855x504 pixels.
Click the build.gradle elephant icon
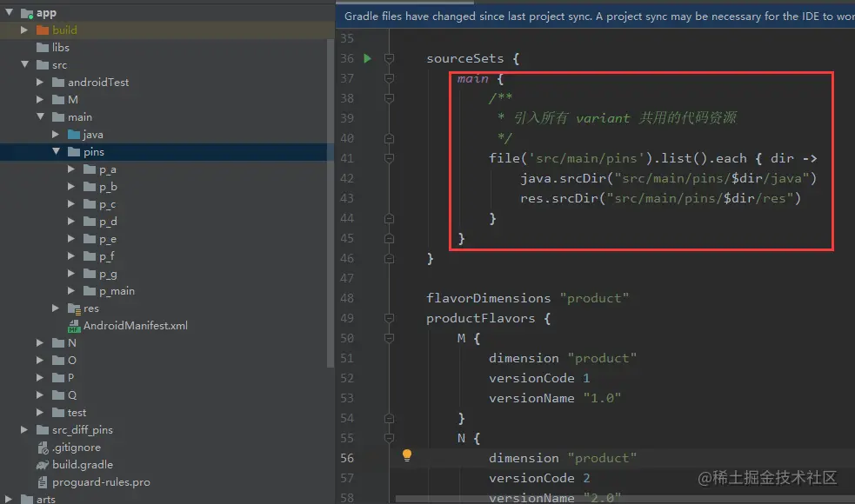pyautogui.click(x=43, y=465)
